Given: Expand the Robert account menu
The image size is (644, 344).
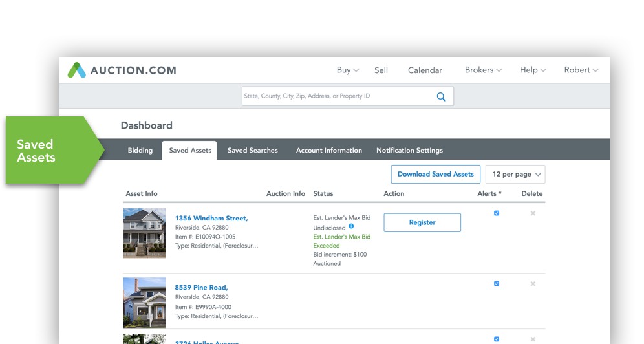Looking at the screenshot, I should [581, 70].
